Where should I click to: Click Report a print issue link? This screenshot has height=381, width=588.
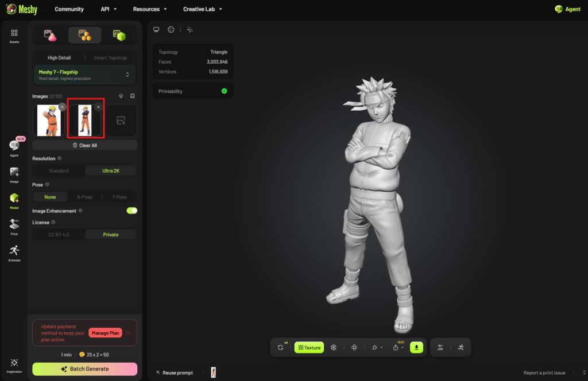(544, 373)
